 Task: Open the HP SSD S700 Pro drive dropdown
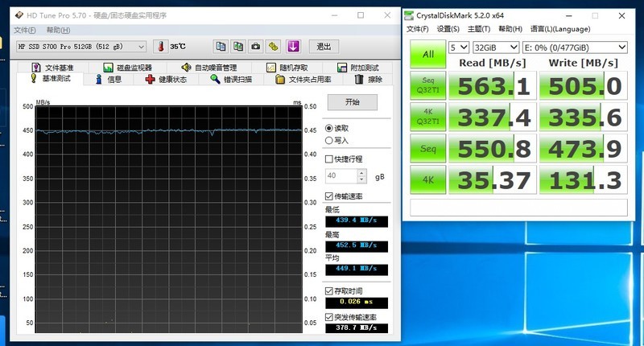pos(82,47)
